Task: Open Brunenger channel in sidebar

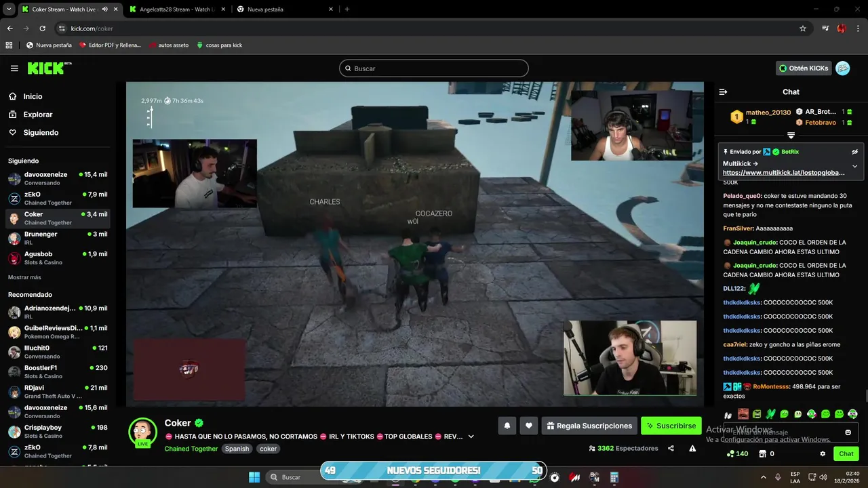Action: (58, 238)
